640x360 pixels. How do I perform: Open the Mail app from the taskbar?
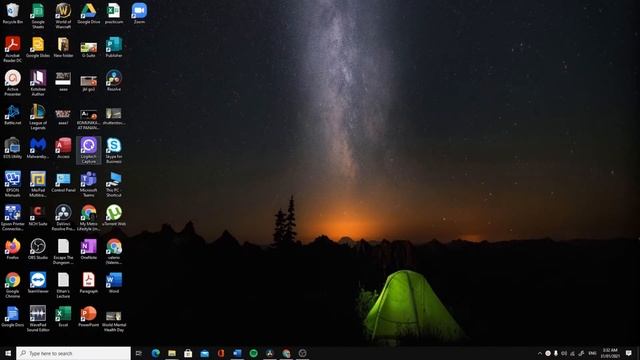pyautogui.click(x=204, y=353)
